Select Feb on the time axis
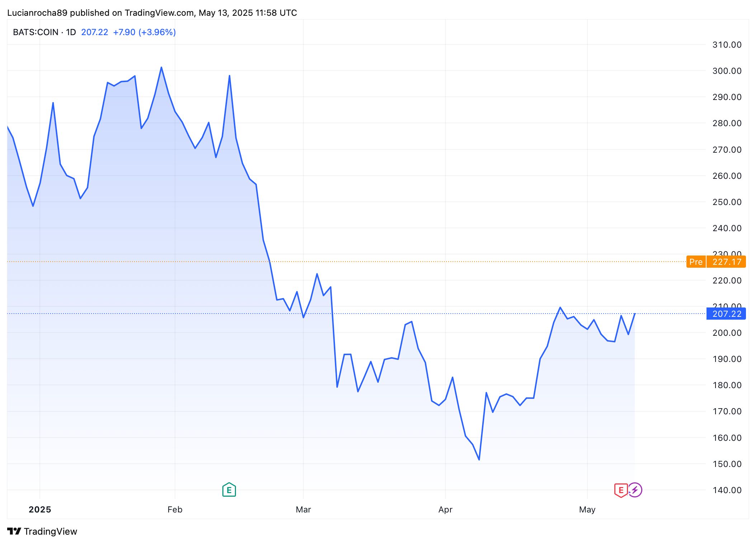The height and width of the screenshot is (544, 756). (175, 509)
